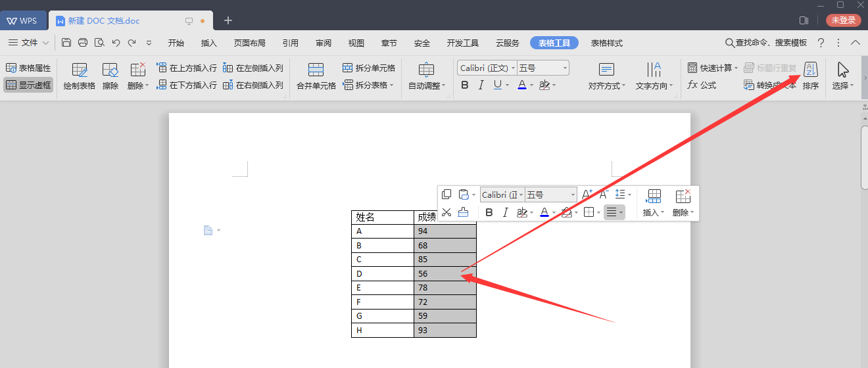Open Quick Calculate (快速计算) menu
This screenshot has height=368, width=868.
click(x=713, y=68)
